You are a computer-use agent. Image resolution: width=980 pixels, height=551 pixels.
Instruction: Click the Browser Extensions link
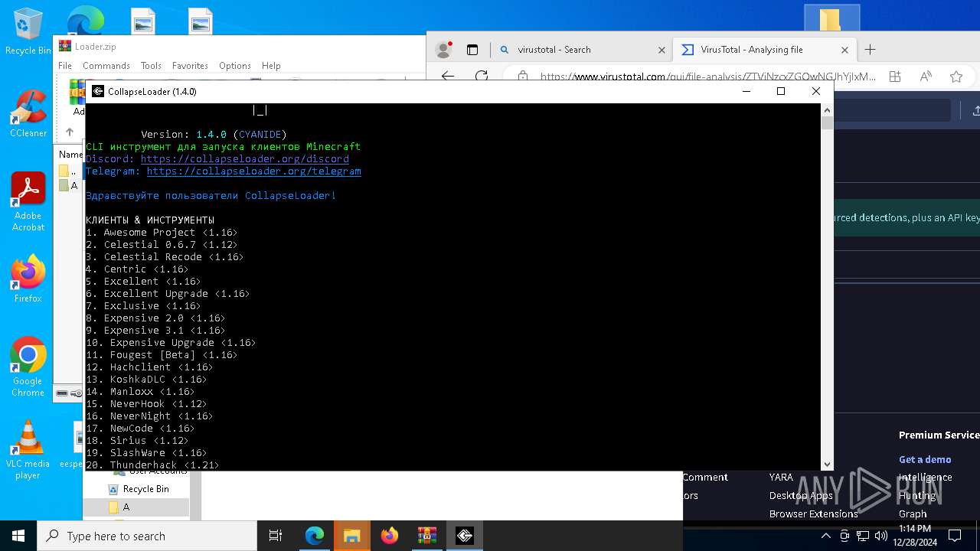tap(813, 514)
